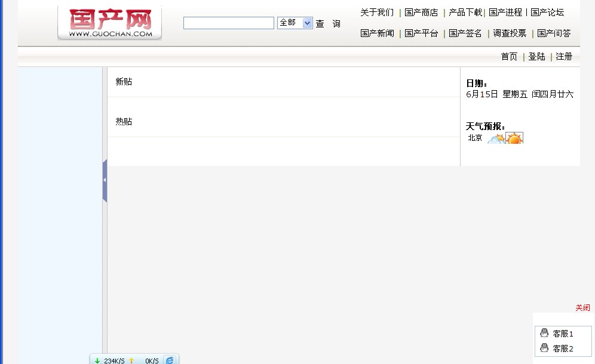Screen dimensions: 595x364
Task: Click the 天气预报 heading
Action: click(485, 127)
